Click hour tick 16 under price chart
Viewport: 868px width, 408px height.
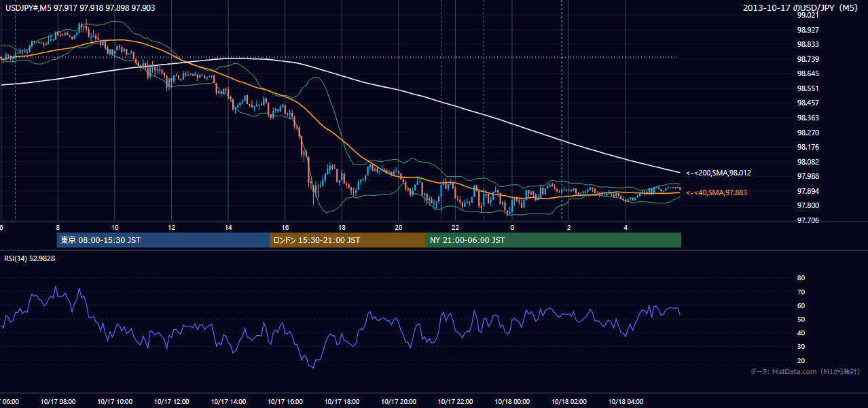(x=285, y=228)
